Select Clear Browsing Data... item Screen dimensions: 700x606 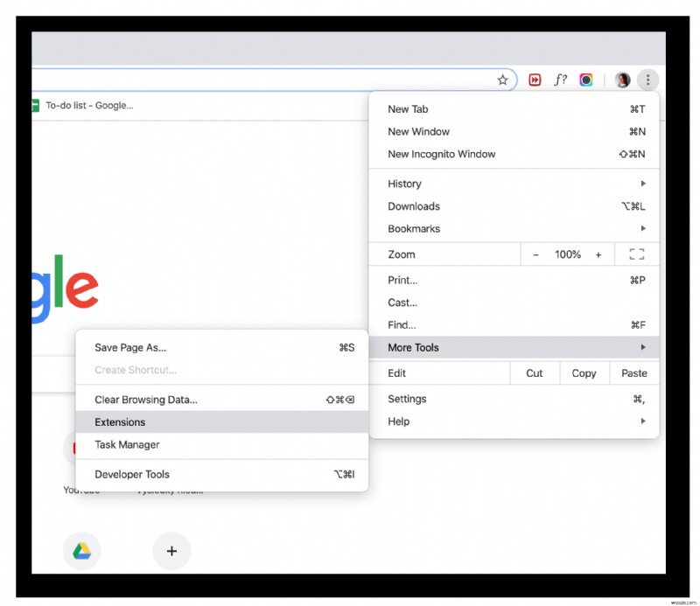222,400
